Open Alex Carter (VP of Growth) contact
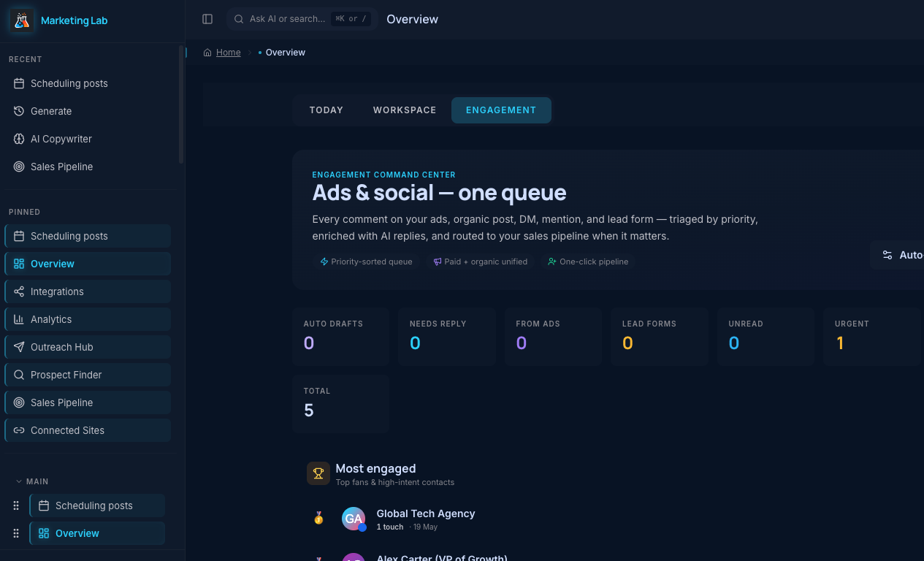The image size is (924, 561). (442, 557)
